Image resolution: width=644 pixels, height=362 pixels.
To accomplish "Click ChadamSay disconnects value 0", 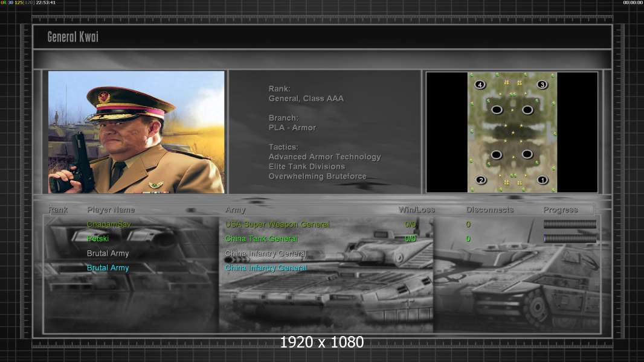I will coord(468,224).
